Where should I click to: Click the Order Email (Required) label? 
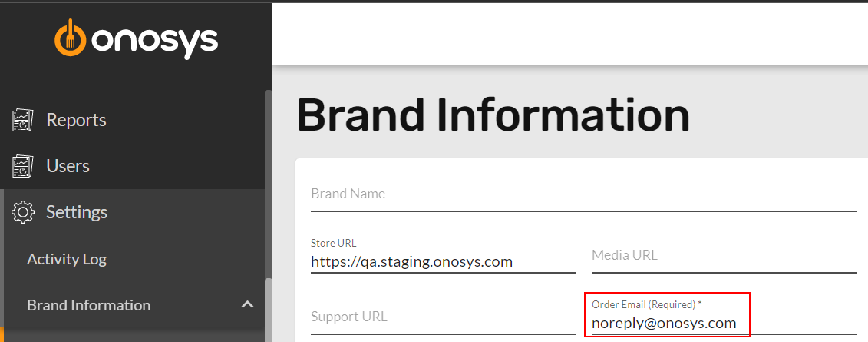646,304
